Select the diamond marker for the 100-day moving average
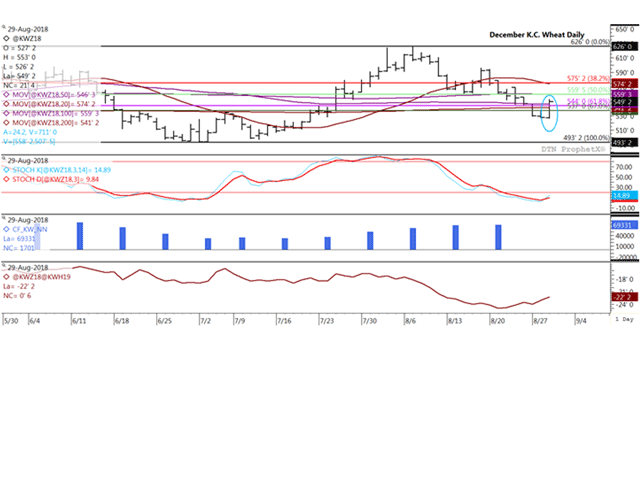Viewport: 640px width, 480px height. point(6,113)
